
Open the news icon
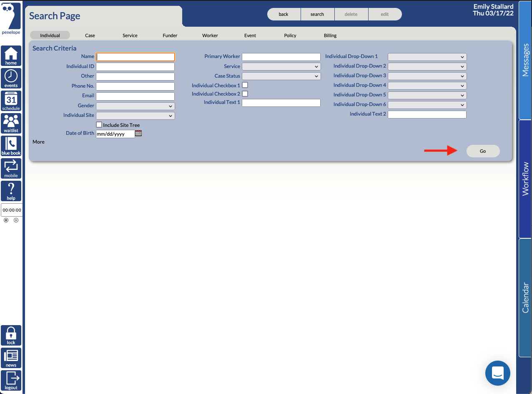(11, 358)
